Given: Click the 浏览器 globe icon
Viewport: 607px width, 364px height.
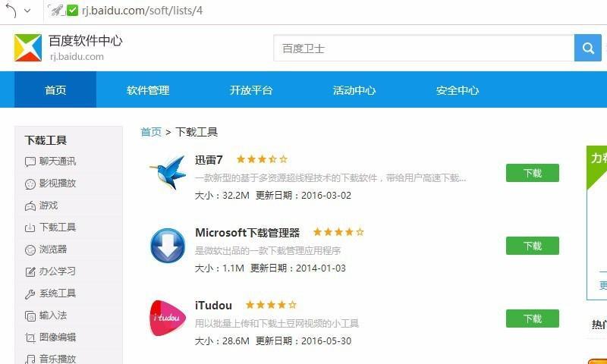Looking at the screenshot, I should [x=30, y=250].
